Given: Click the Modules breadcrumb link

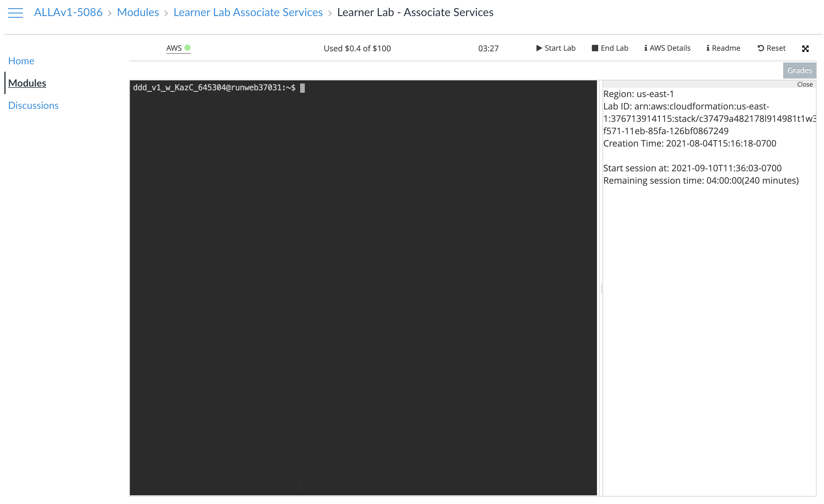Looking at the screenshot, I should 138,12.
